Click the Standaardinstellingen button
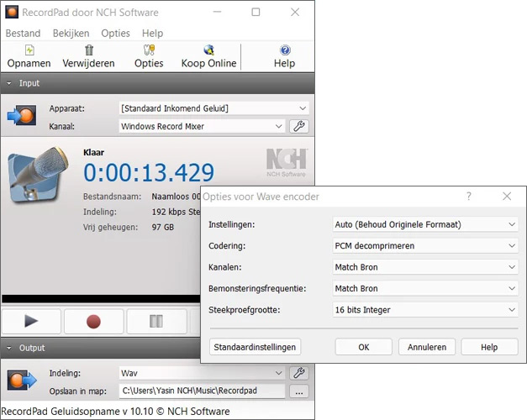 tap(255, 347)
